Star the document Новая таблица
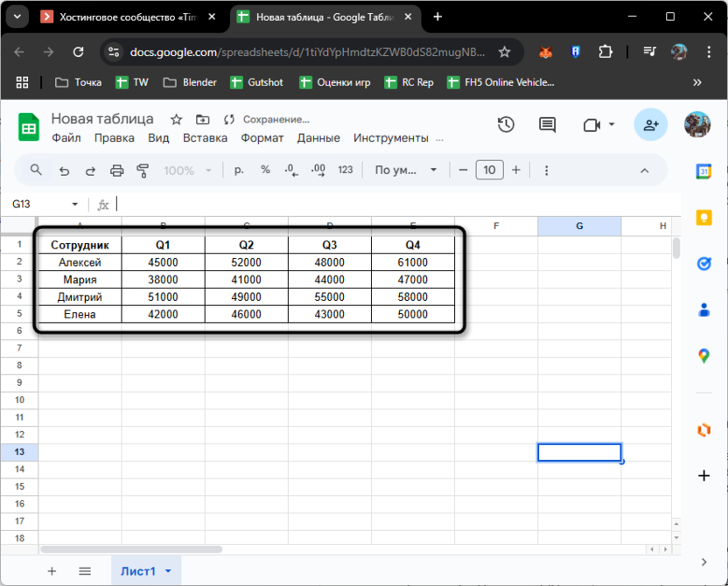This screenshot has height=586, width=728. [176, 120]
